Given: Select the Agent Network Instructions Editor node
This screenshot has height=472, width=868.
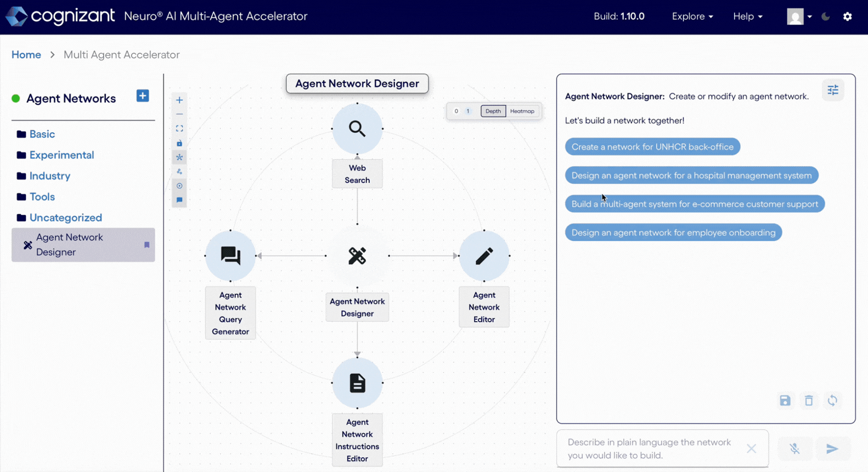Looking at the screenshot, I should (x=357, y=383).
